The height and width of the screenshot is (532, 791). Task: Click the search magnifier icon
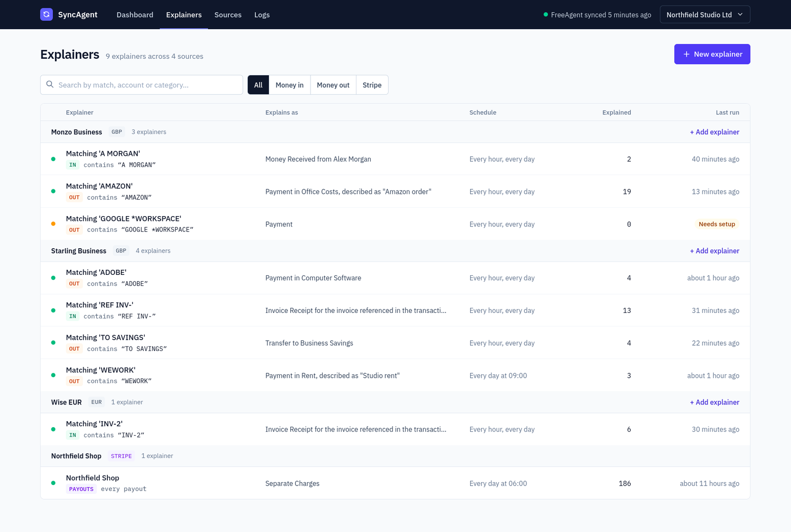pos(50,85)
